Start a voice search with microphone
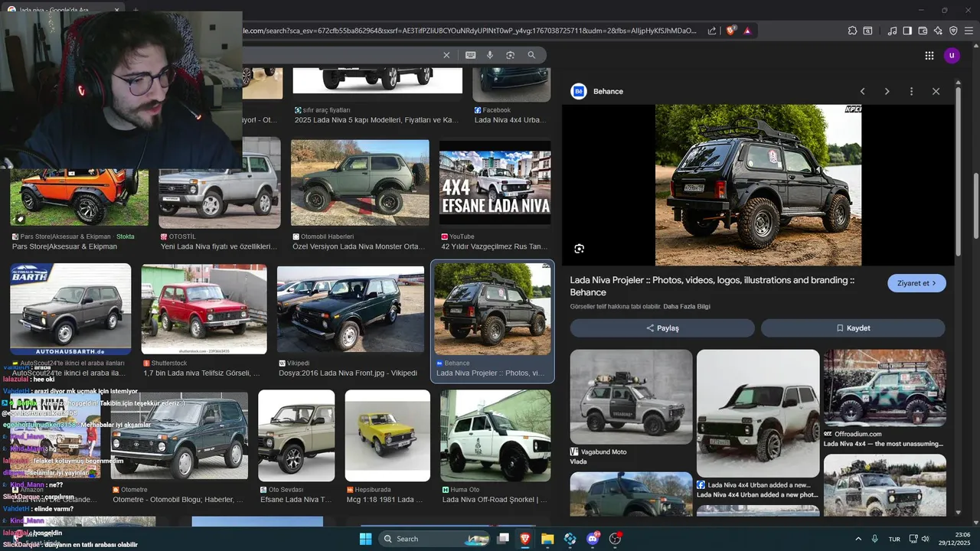The height and width of the screenshot is (551, 980). (490, 55)
